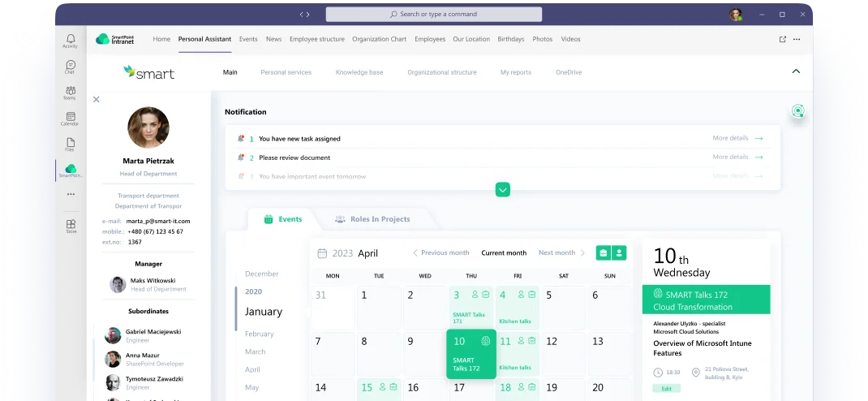
Task: Click email marta_p@smart-it.com
Action: point(157,221)
